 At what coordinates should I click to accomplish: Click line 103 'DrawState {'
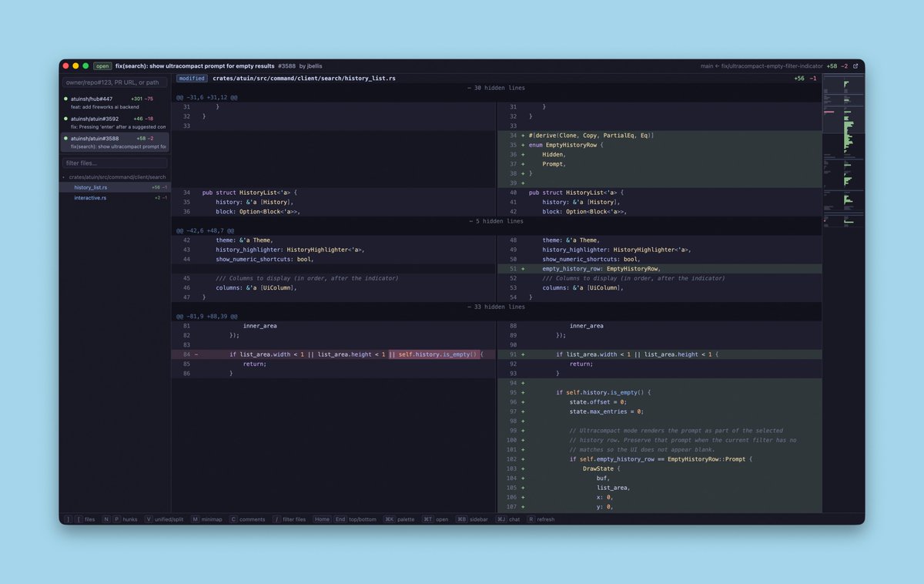659,468
